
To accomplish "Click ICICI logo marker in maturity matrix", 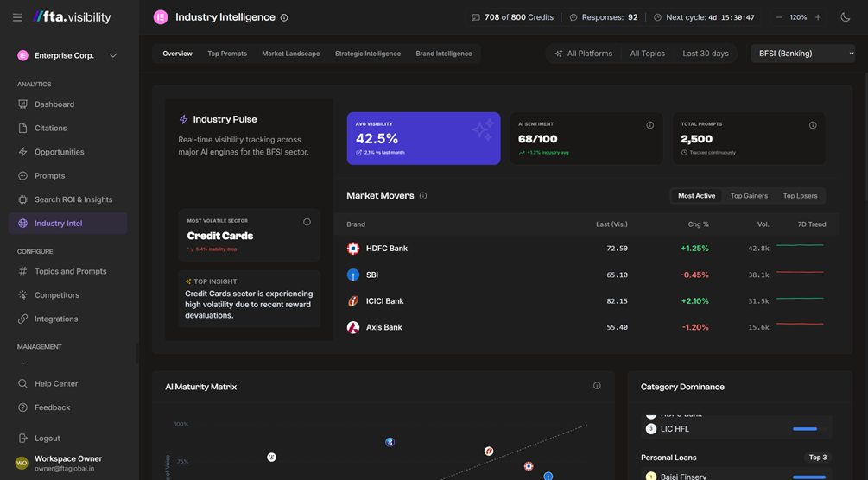I will (x=489, y=452).
